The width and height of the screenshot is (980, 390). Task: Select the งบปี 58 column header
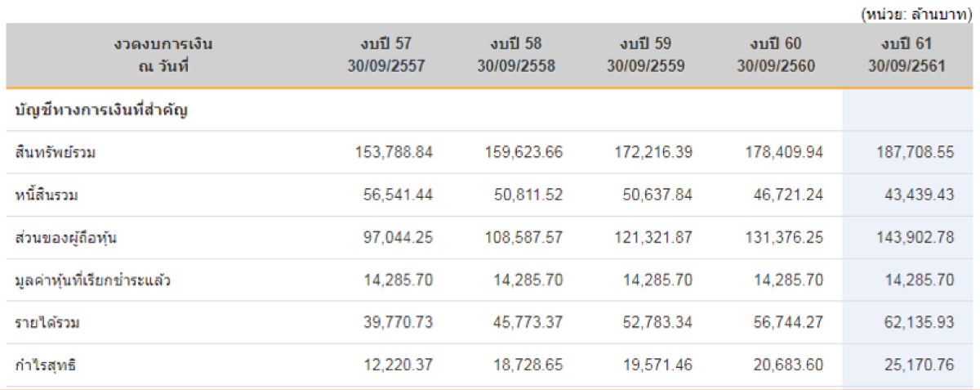pos(516,55)
